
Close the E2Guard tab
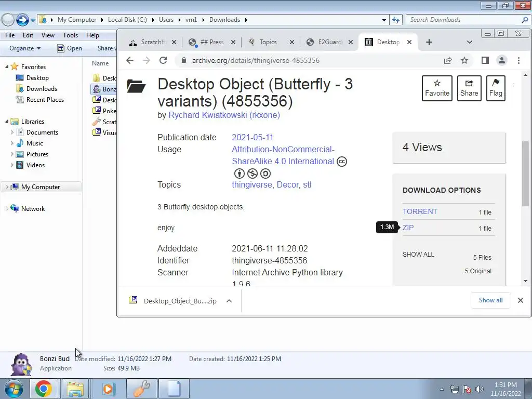tap(351, 42)
